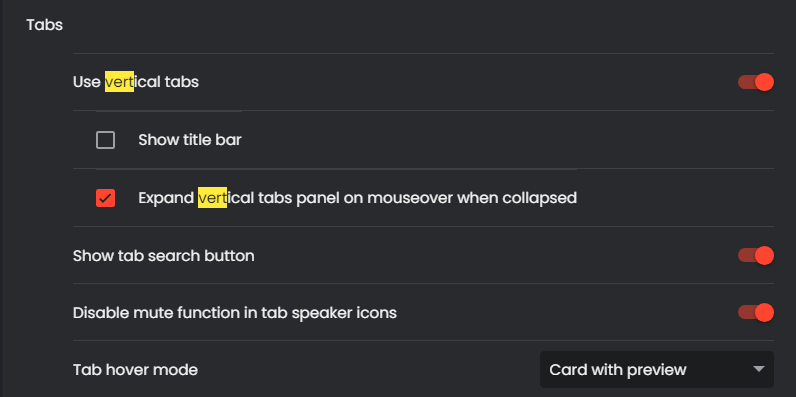Click the dropdown arrow beside Card with preview

(x=759, y=369)
